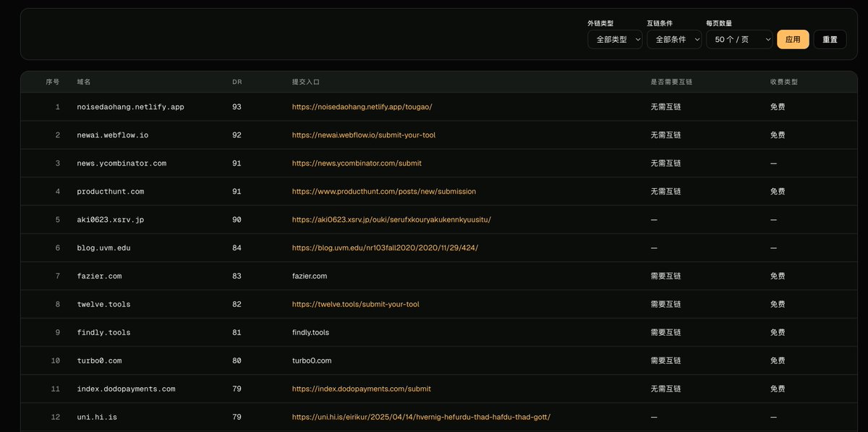Select turbo0.com in the 域名 column
The height and width of the screenshot is (432, 868).
(x=100, y=361)
